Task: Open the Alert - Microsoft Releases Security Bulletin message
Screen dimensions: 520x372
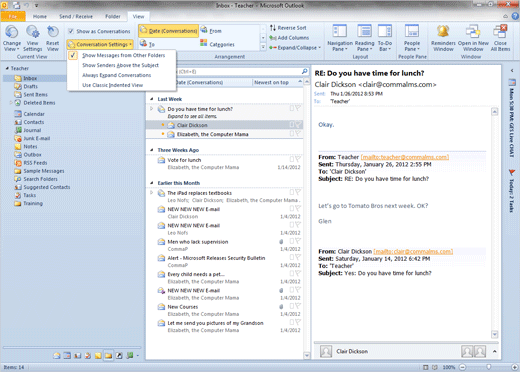Action: (224, 261)
